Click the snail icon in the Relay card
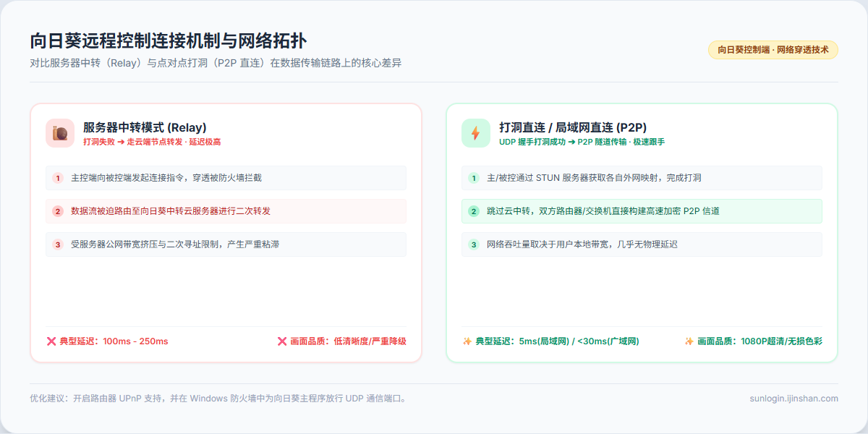 [x=60, y=133]
